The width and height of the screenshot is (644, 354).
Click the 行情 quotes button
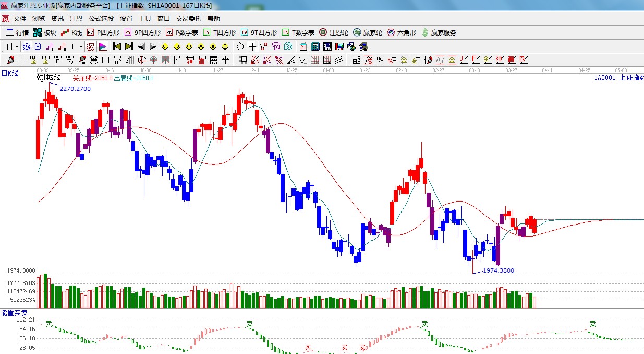(17, 32)
